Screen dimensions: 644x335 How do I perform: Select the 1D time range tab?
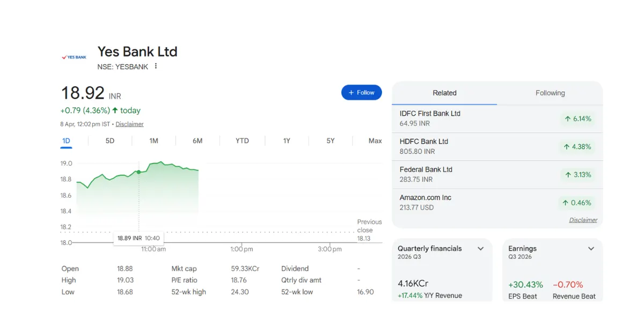(66, 141)
